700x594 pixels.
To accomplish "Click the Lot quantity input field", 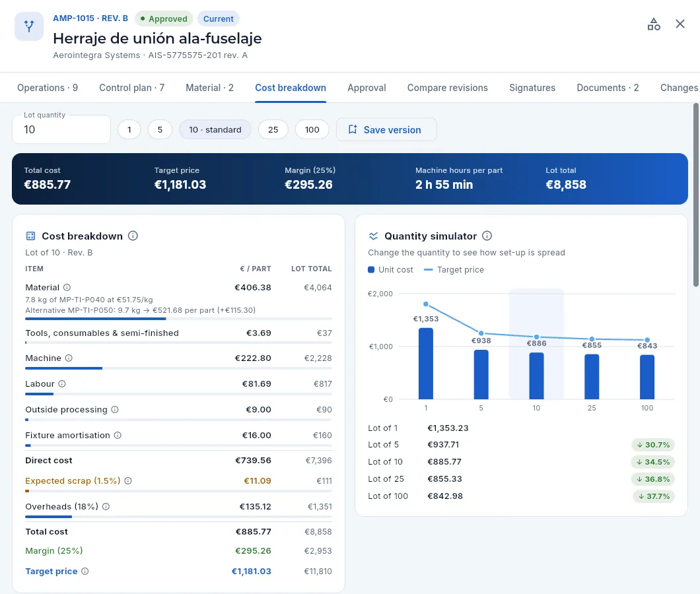I will [x=61, y=129].
